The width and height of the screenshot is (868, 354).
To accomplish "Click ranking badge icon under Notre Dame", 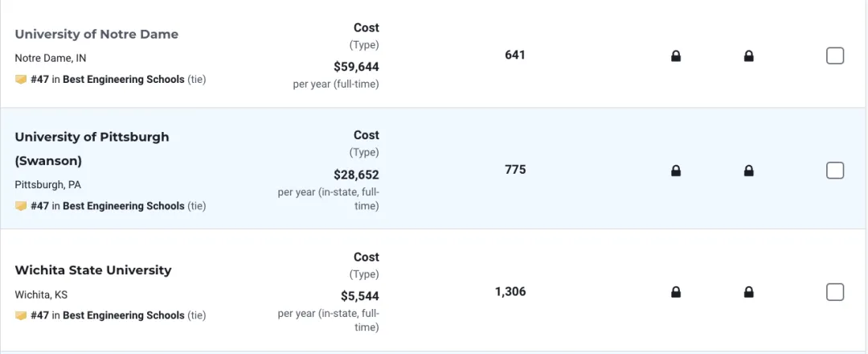I will coord(21,80).
